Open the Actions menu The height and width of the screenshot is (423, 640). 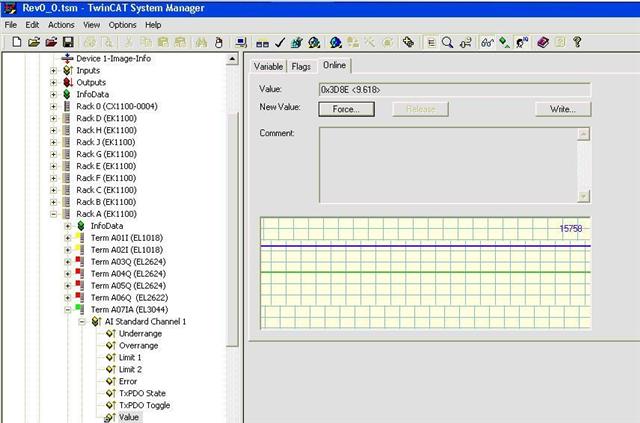pyautogui.click(x=61, y=25)
